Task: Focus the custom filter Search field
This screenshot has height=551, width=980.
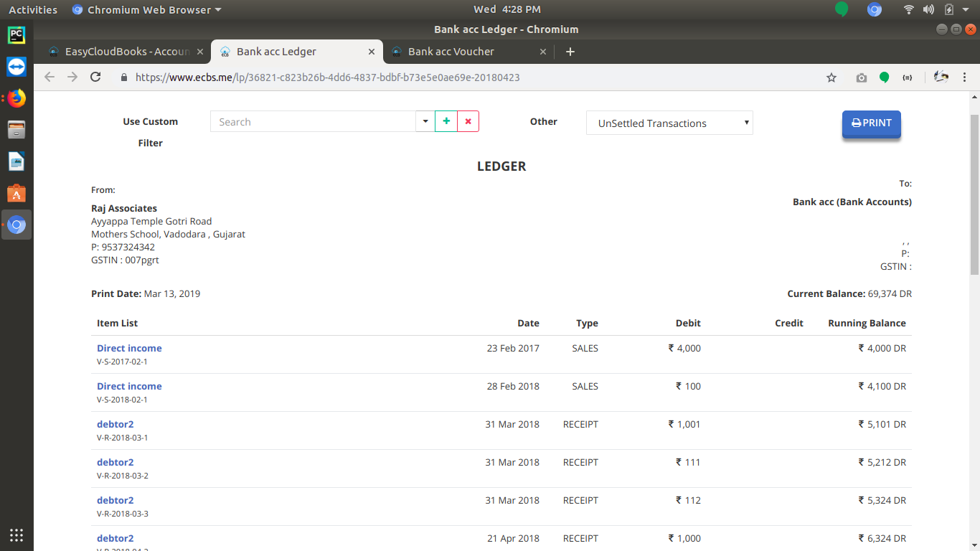Action: [313, 121]
